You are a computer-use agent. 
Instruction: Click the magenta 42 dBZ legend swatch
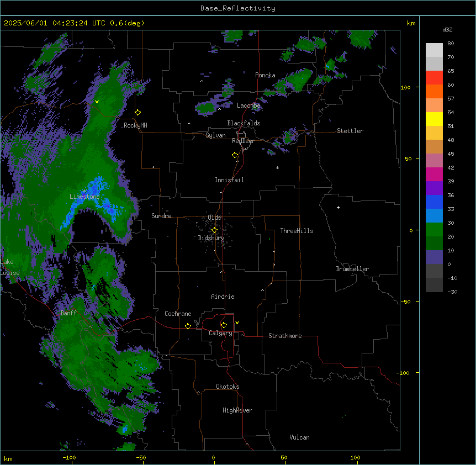tap(434, 174)
